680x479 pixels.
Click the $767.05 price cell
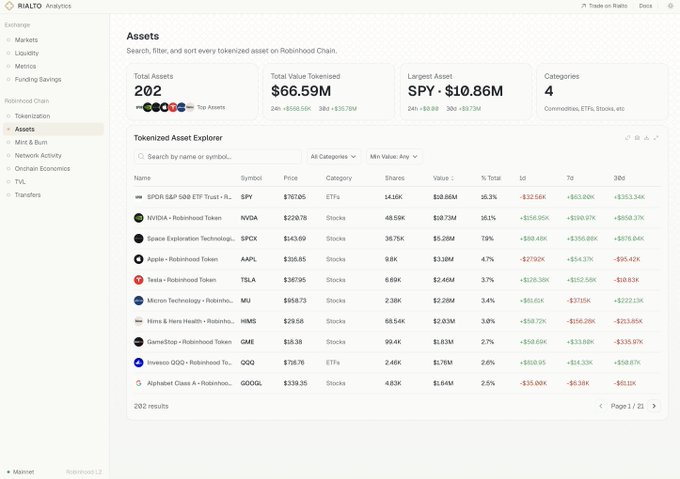click(x=295, y=197)
